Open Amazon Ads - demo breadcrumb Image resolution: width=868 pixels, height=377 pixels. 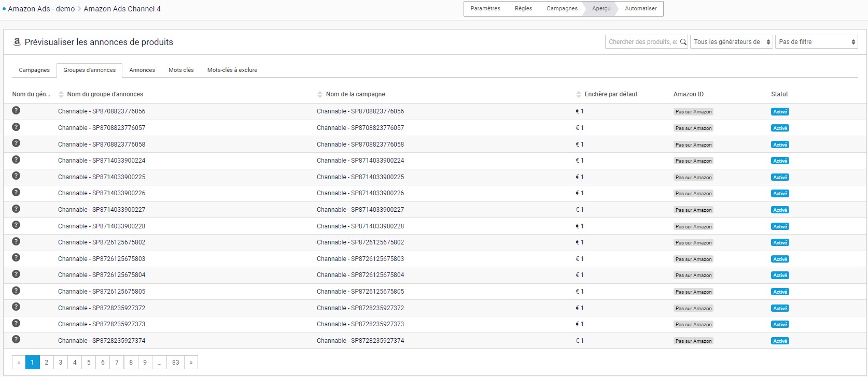coord(41,9)
